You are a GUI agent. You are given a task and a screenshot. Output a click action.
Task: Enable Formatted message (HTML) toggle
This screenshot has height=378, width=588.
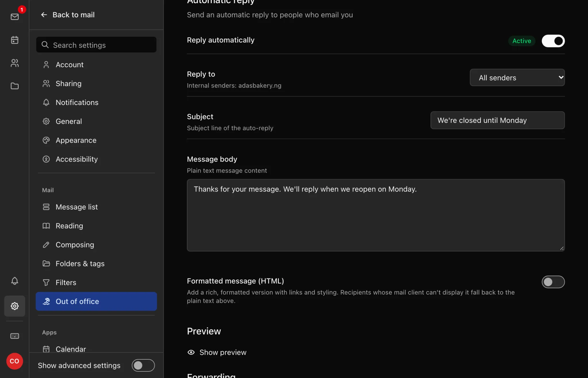553,282
